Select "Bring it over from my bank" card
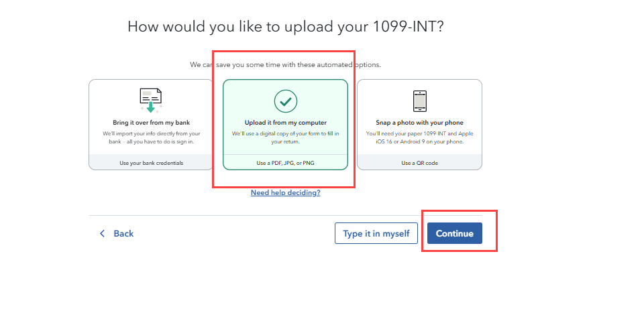Screen dimensions: 644x325 tap(151, 125)
